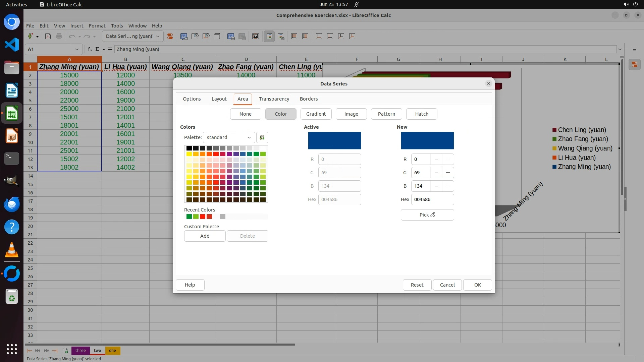Switch to the Transparency tab
The image size is (644, 362).
coord(274,99)
